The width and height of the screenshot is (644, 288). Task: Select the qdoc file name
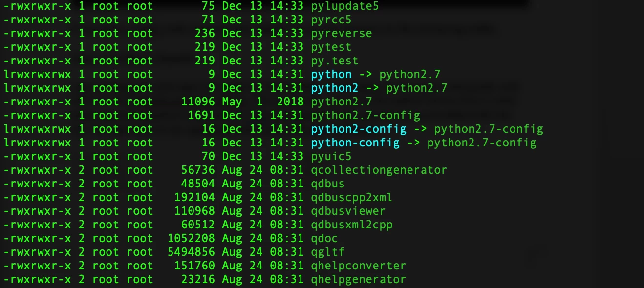coord(324,239)
